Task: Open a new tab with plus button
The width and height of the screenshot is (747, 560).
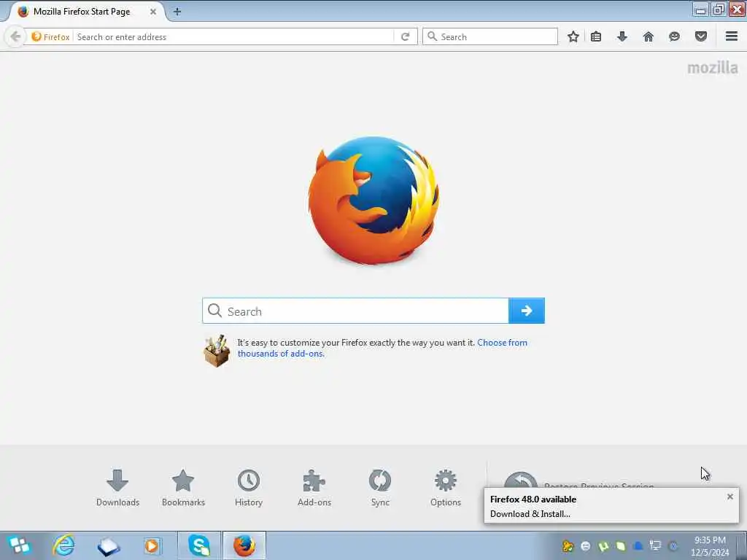Action: point(177,12)
